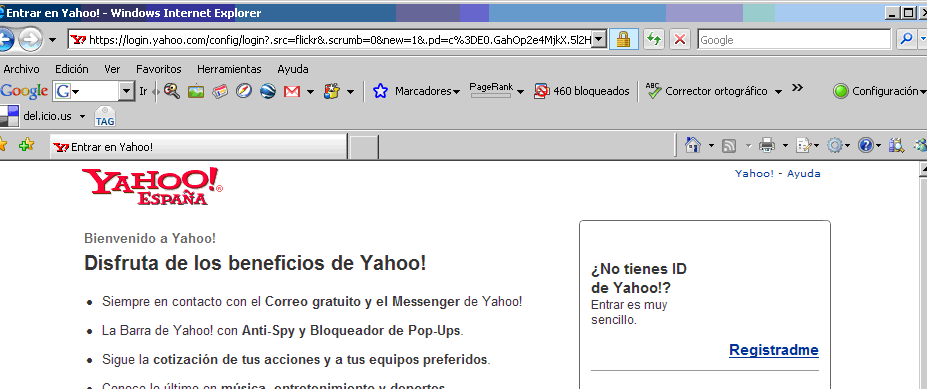Open a new blank tab
This screenshot has height=389, width=927.
click(364, 147)
